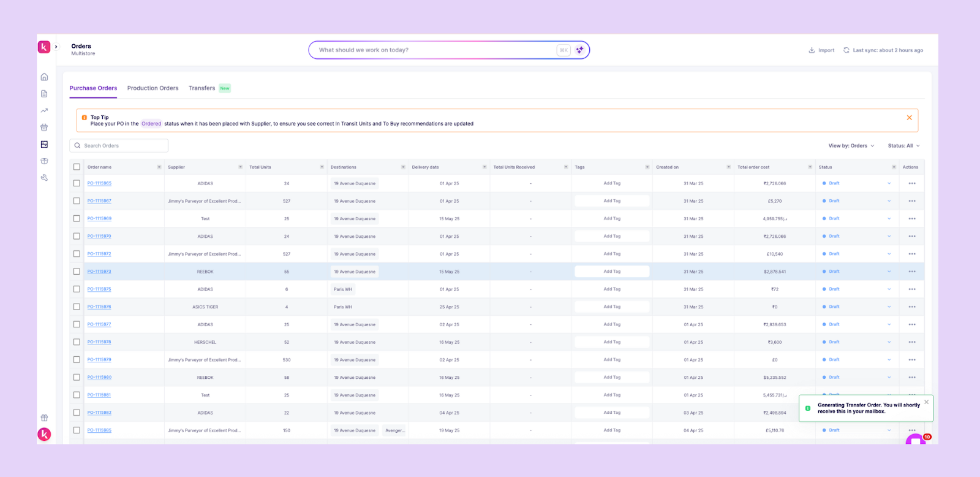Check the box next to PO-1115973
Viewport: 980px width, 477px height.
tap(77, 272)
